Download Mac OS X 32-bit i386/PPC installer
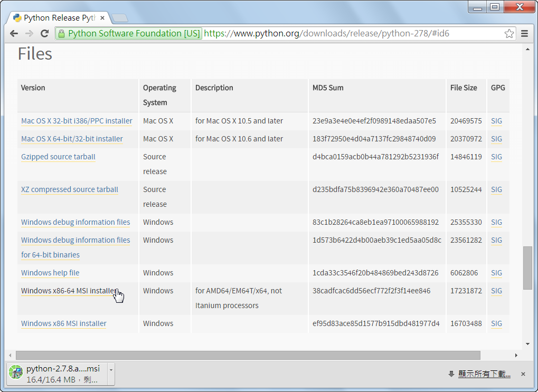 click(x=77, y=121)
